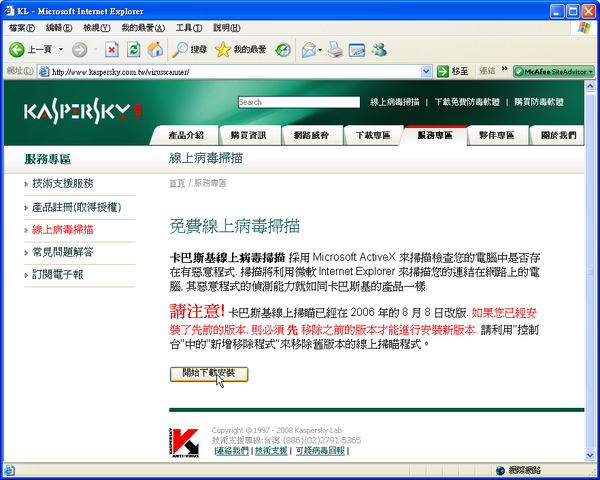
Task: Open the Search magnifier toolbar button
Action: (x=189, y=50)
